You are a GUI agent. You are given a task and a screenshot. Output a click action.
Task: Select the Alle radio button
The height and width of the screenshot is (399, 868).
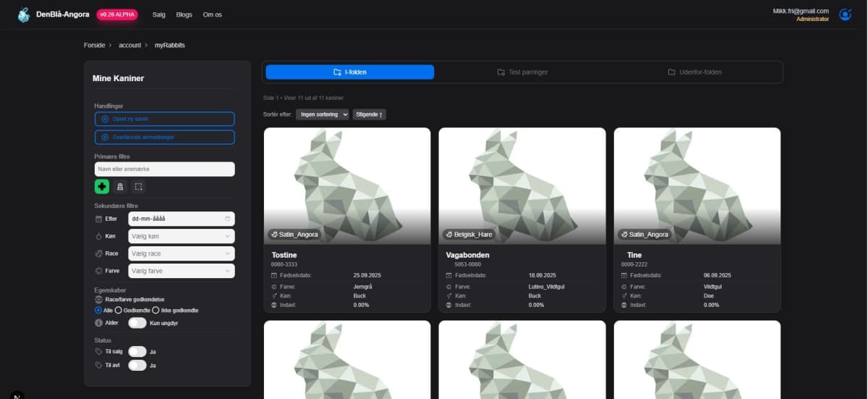pyautogui.click(x=98, y=310)
